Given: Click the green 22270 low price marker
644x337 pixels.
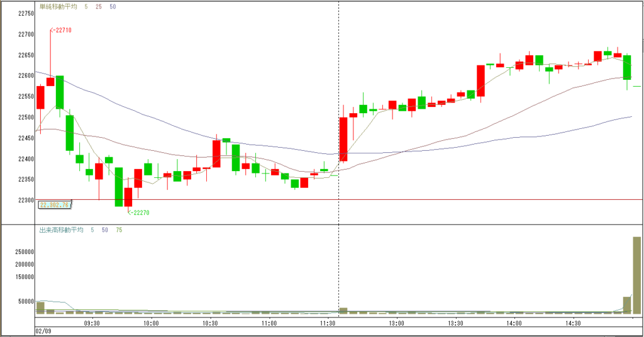Looking at the screenshot, I should [x=140, y=213].
